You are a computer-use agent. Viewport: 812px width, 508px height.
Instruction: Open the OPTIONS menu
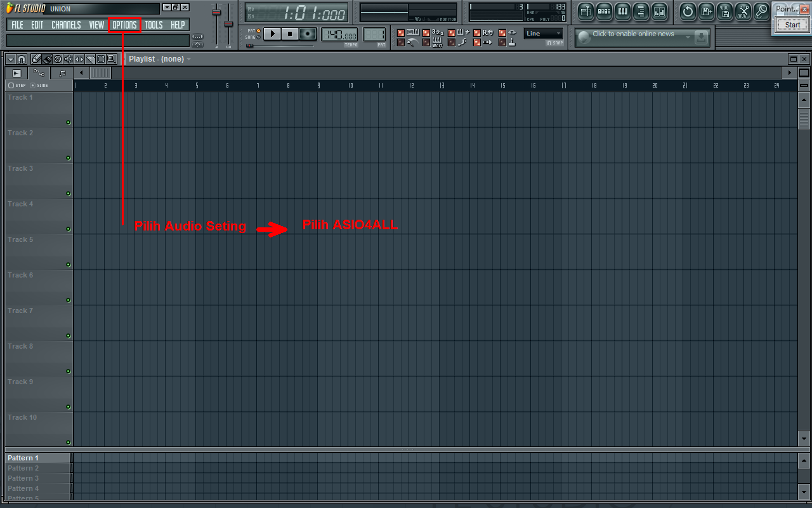click(124, 25)
